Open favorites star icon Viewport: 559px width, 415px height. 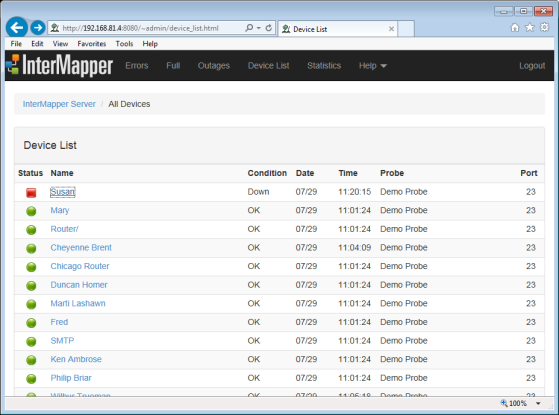(x=530, y=27)
